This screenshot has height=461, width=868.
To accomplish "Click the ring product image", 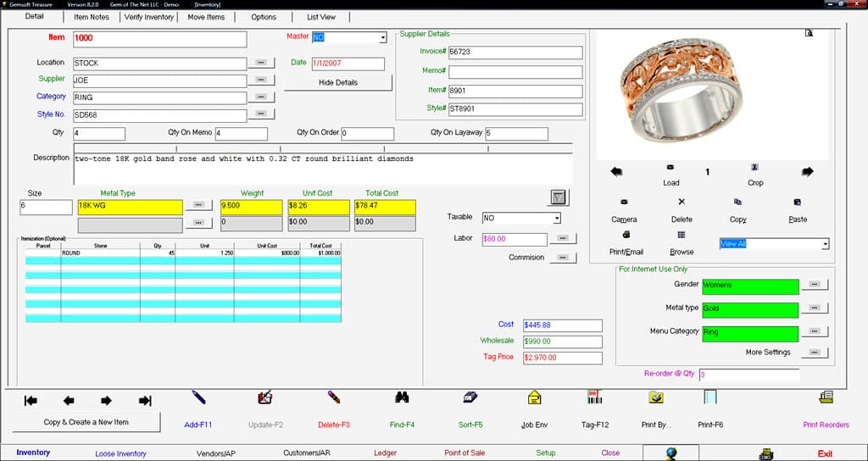I will tap(681, 91).
